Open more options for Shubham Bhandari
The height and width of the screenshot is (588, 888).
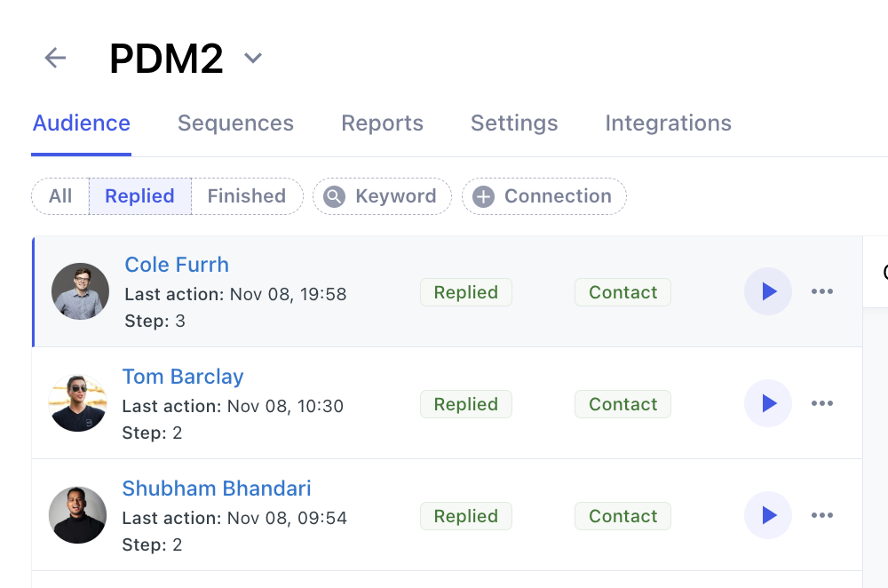coord(822,515)
